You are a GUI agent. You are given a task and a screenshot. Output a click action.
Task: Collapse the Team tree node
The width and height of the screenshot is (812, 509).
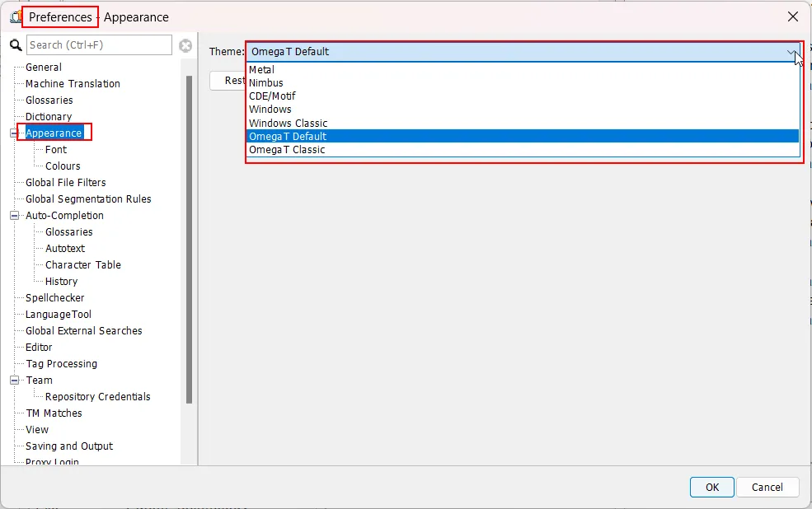tap(14, 380)
